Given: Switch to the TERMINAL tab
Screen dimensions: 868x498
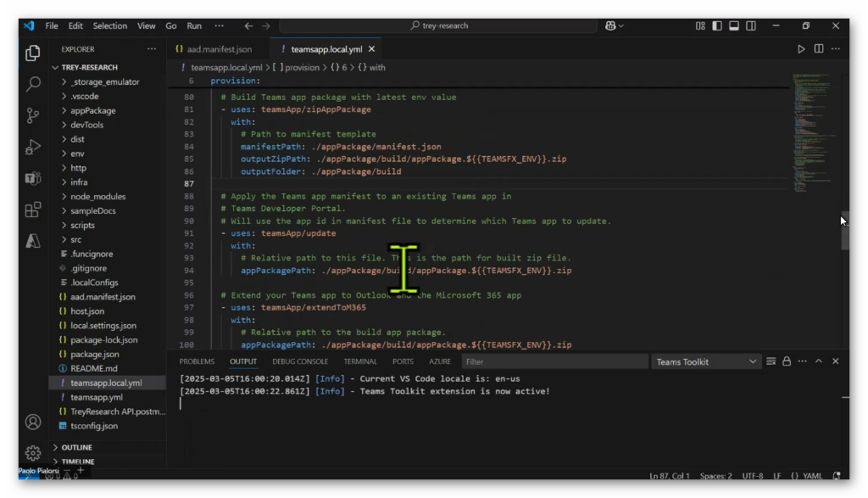Looking at the screenshot, I should 359,361.
